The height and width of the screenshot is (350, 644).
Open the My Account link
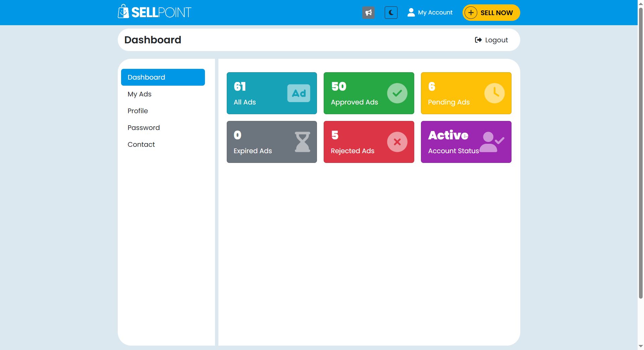point(430,12)
